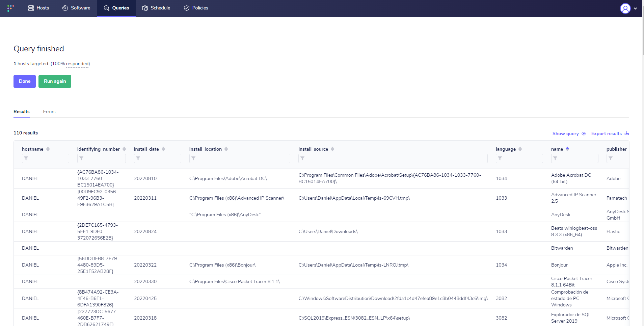The image size is (644, 326).
Task: Click the hostname filter input
Action: point(46,158)
